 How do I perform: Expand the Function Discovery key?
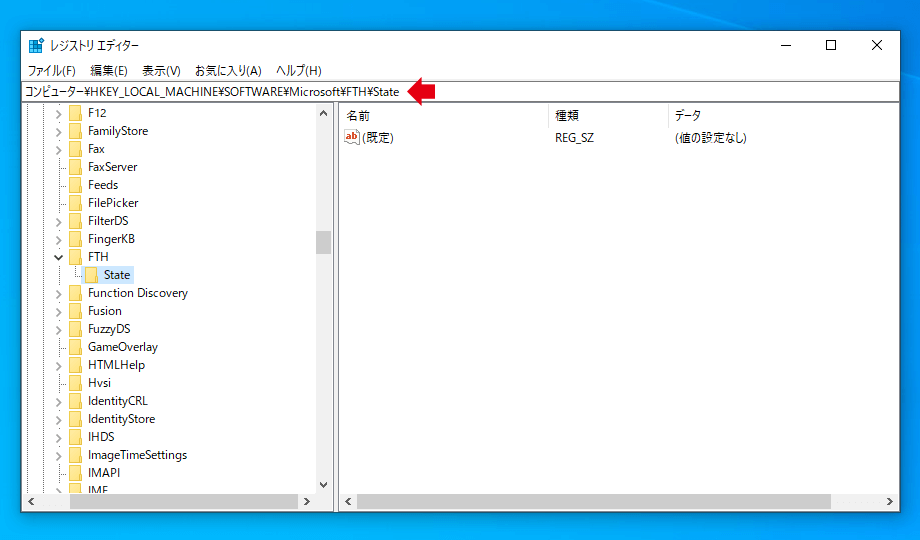pyautogui.click(x=58, y=293)
